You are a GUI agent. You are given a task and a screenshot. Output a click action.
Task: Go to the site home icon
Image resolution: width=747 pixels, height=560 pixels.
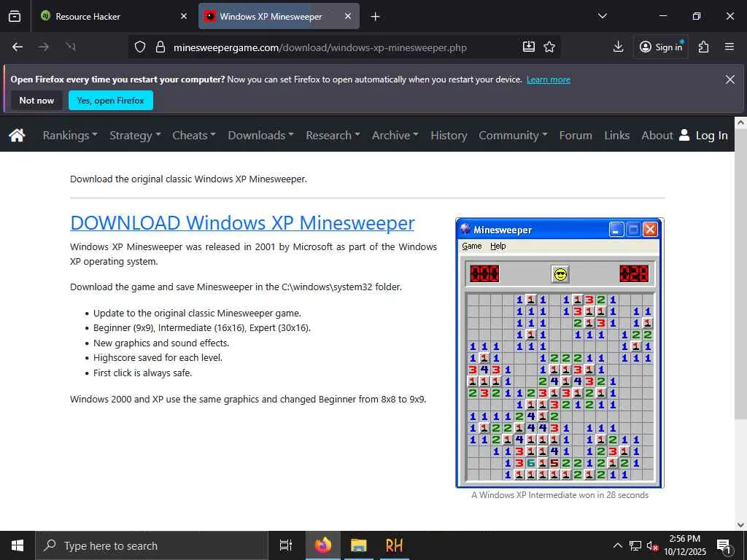coord(17,135)
